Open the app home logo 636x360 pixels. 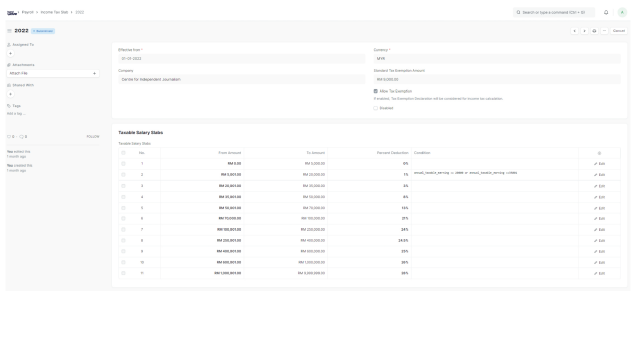(x=12, y=13)
